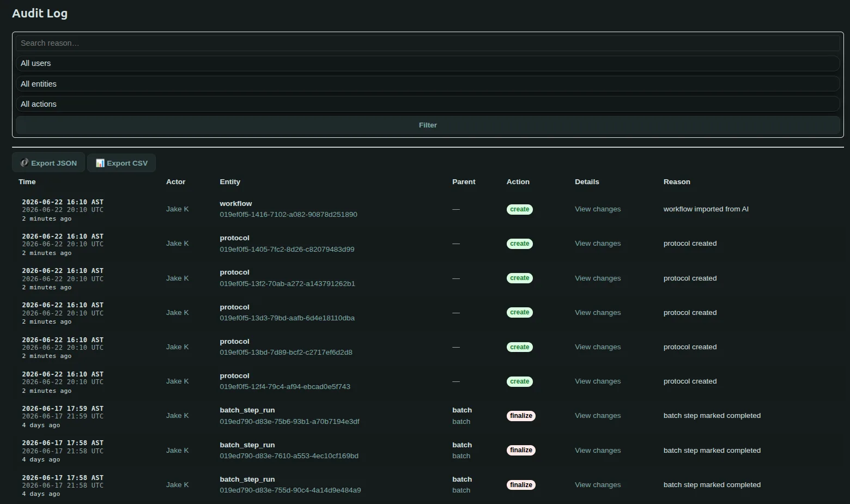Click the Actor column header
850x504 pixels.
(175, 182)
